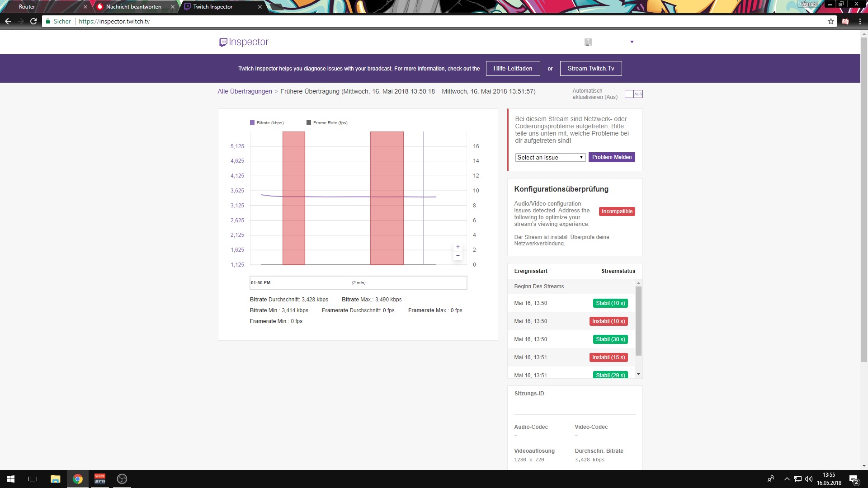Screen dimensions: 868x488
Task: Click the '1280 x 720' resolution value
Action: 529,460
